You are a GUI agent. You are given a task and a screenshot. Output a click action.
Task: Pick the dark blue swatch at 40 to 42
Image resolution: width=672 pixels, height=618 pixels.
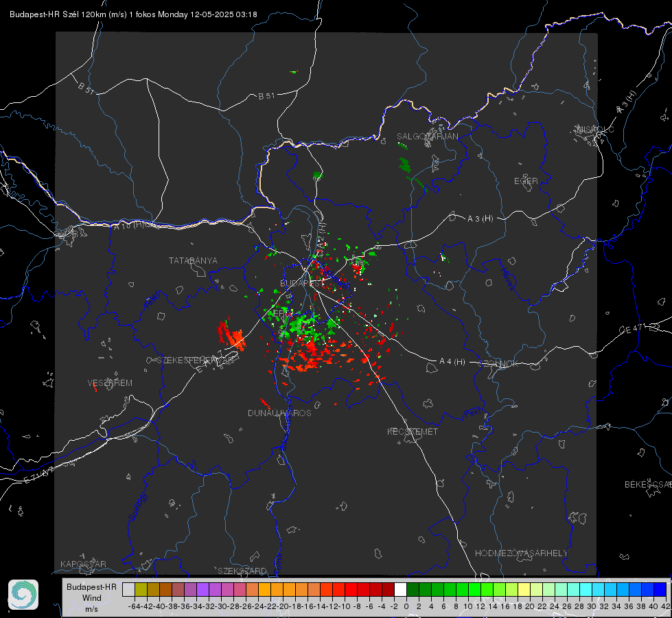660,589
